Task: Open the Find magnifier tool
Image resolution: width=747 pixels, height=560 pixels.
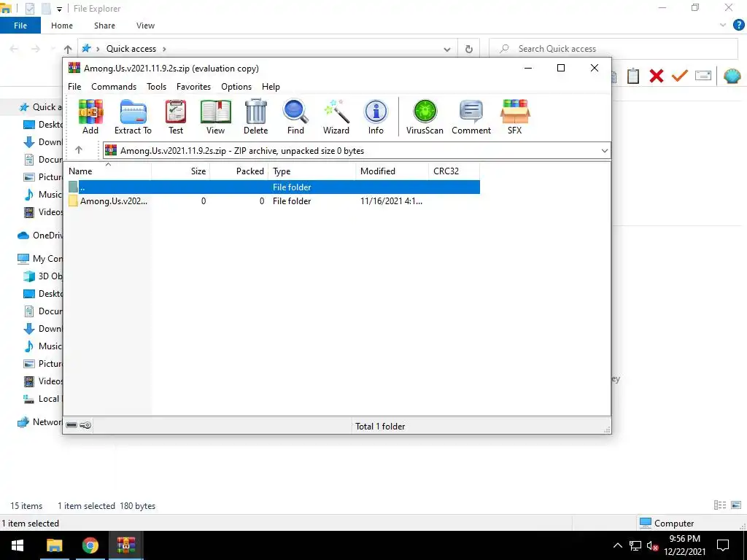Action: pos(295,117)
